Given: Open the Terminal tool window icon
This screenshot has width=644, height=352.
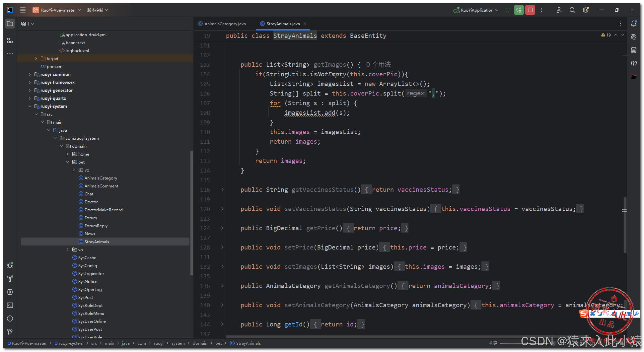Looking at the screenshot, I should coord(10,305).
